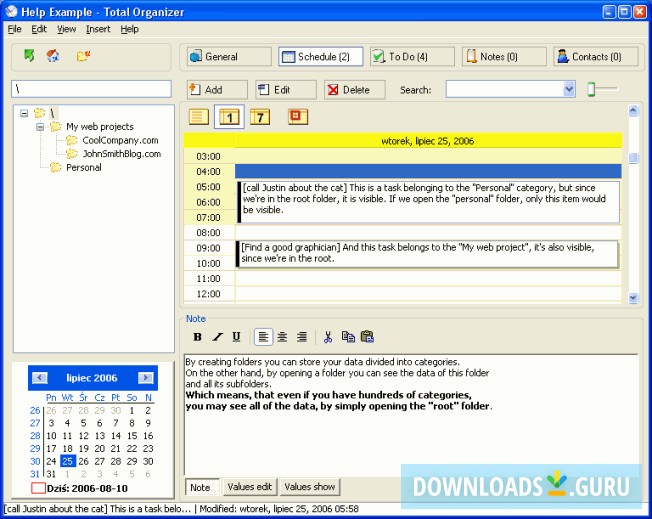This screenshot has height=519, width=652.
Task: Click the new folder icon in top toolbar
Action: (83, 55)
